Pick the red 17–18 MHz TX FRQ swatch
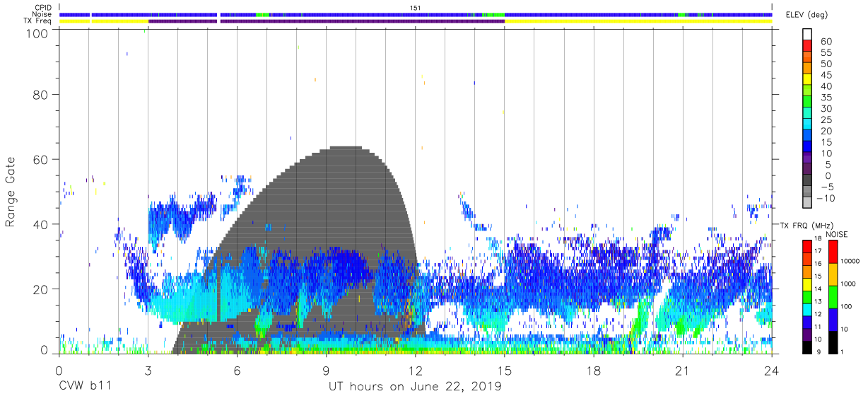 pos(807,245)
